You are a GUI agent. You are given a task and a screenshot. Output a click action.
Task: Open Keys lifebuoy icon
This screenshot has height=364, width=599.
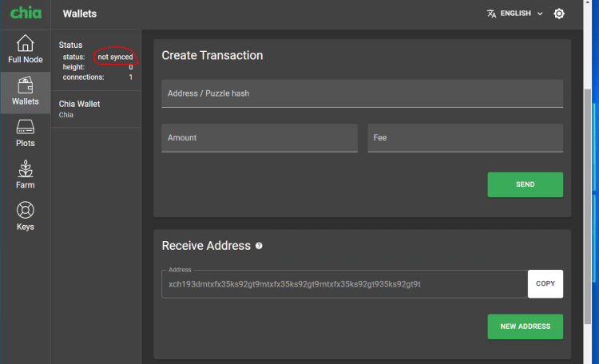point(26,210)
